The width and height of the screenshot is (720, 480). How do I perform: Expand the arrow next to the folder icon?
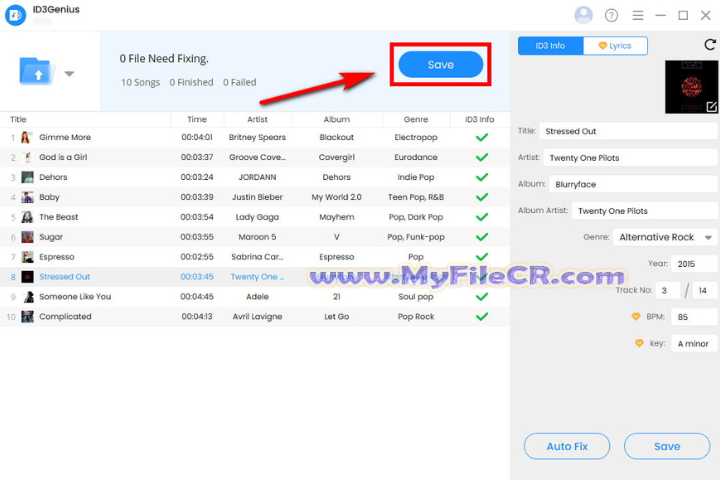pyautogui.click(x=69, y=73)
